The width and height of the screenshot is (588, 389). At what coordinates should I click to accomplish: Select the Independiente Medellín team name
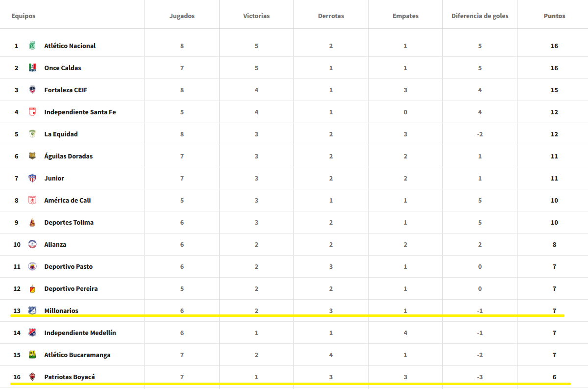pos(80,333)
